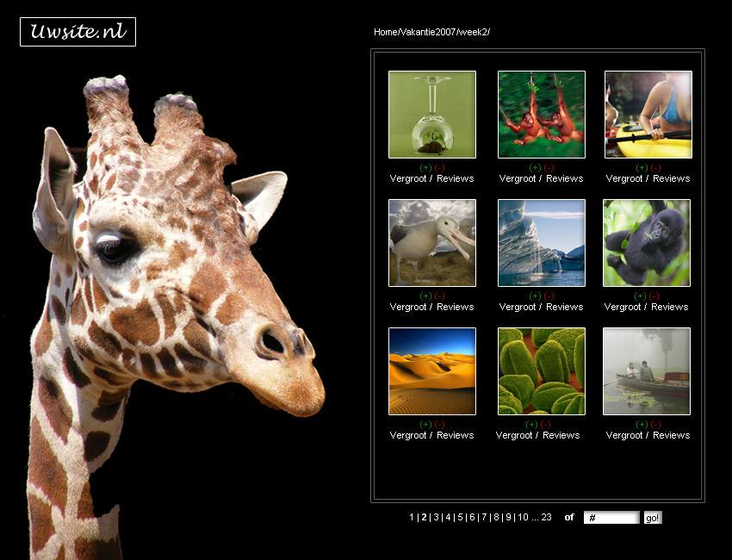The height and width of the screenshot is (560, 732).
Task: Focus the page number input field
Action: [x=611, y=518]
